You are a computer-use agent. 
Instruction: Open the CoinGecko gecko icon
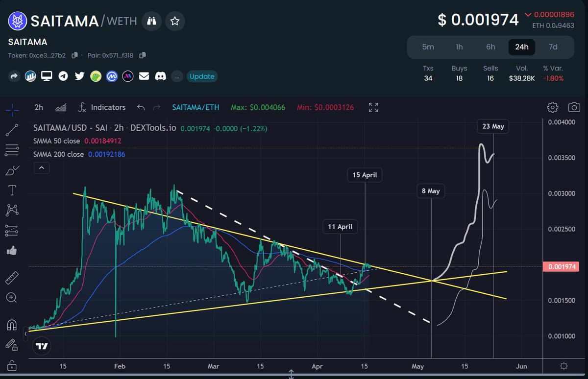pyautogui.click(x=96, y=76)
